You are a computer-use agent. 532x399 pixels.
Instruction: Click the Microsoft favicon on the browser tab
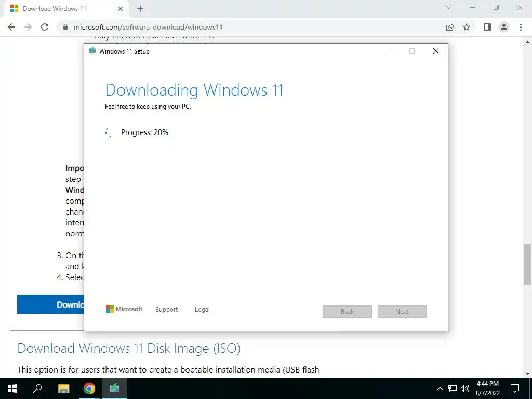pyautogui.click(x=14, y=9)
